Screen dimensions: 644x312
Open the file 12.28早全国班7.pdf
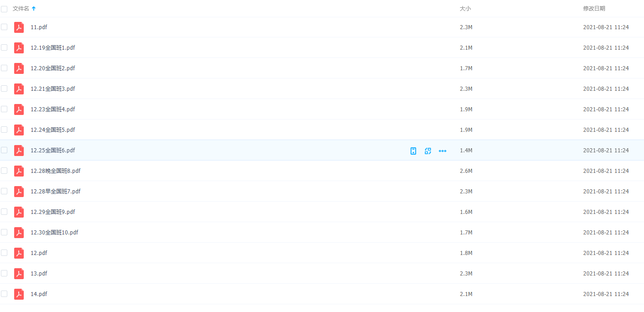coord(55,192)
